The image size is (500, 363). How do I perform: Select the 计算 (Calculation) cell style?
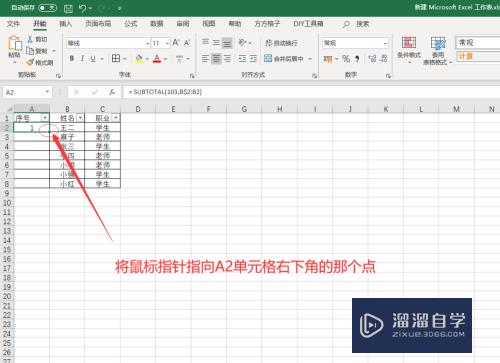pyautogui.click(x=477, y=56)
